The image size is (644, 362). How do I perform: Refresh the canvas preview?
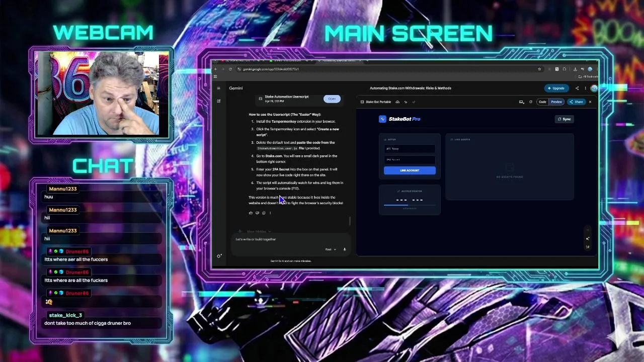[530, 102]
